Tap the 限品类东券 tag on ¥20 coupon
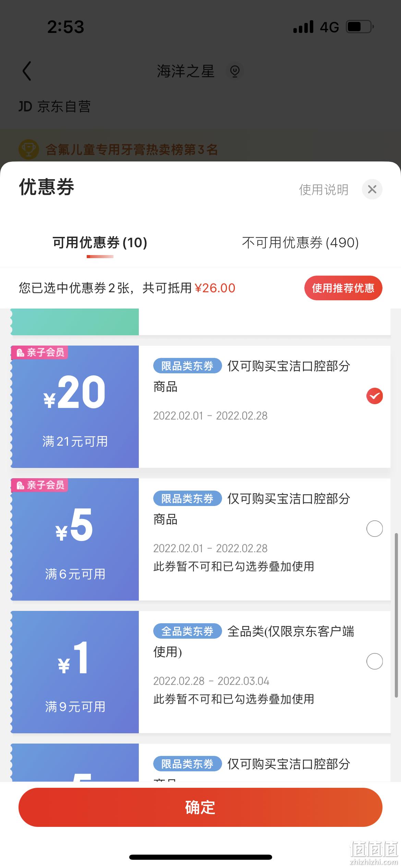 tap(187, 366)
